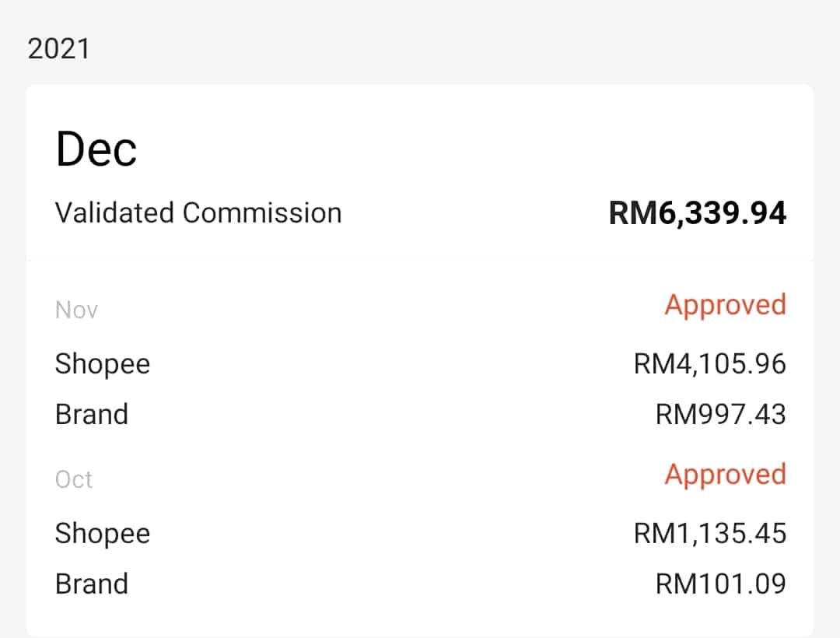This screenshot has height=638, width=840.
Task: Click blank space between Oct and its Approved status
Action: [373, 478]
